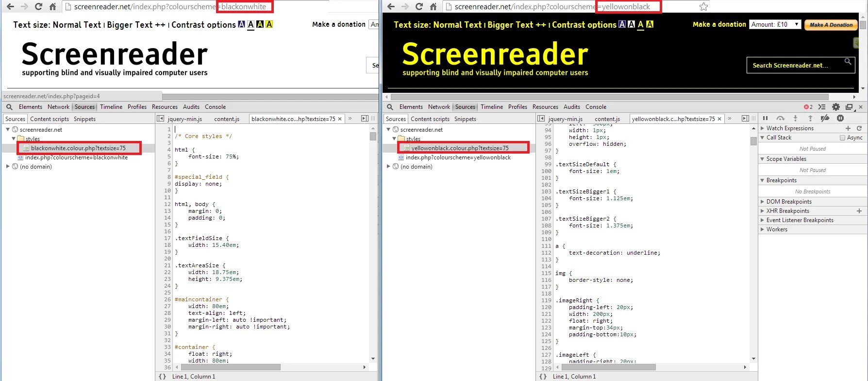Collapse Call Stack section
868x381 pixels.
[762, 138]
